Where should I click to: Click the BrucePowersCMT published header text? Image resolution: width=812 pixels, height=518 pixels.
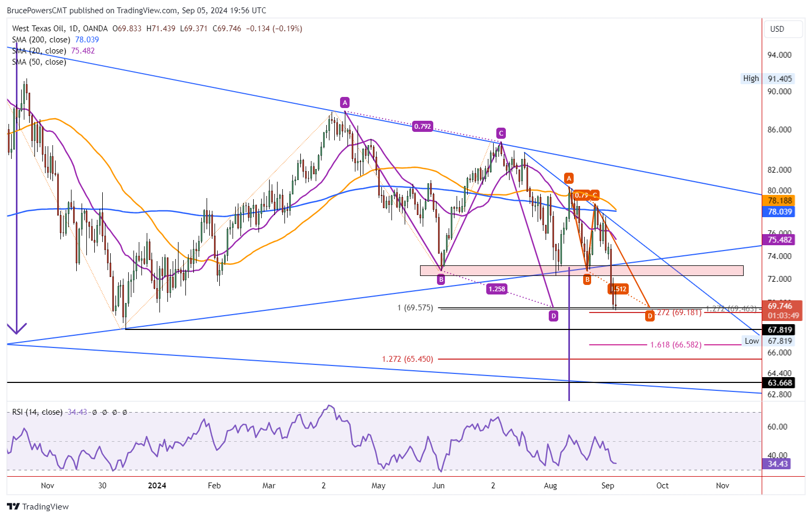(137, 11)
